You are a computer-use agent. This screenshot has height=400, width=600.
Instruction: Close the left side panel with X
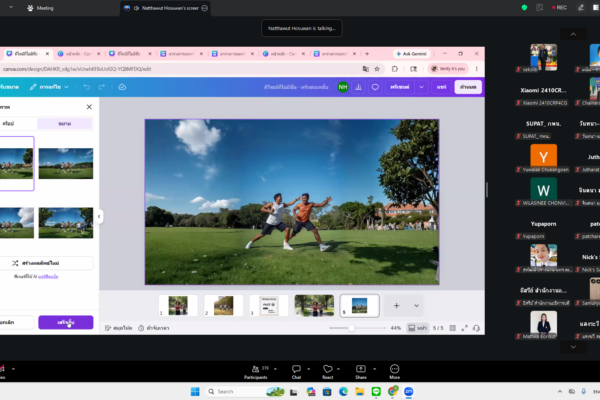pos(89,107)
